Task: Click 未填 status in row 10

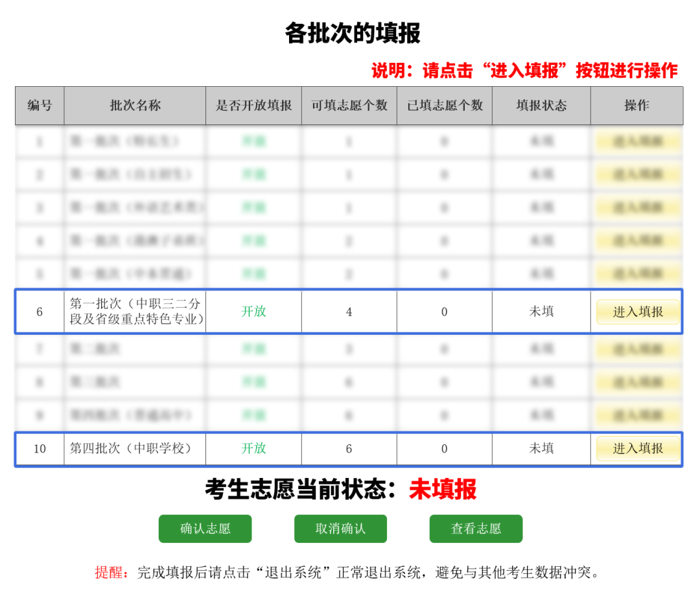Action: [x=541, y=448]
